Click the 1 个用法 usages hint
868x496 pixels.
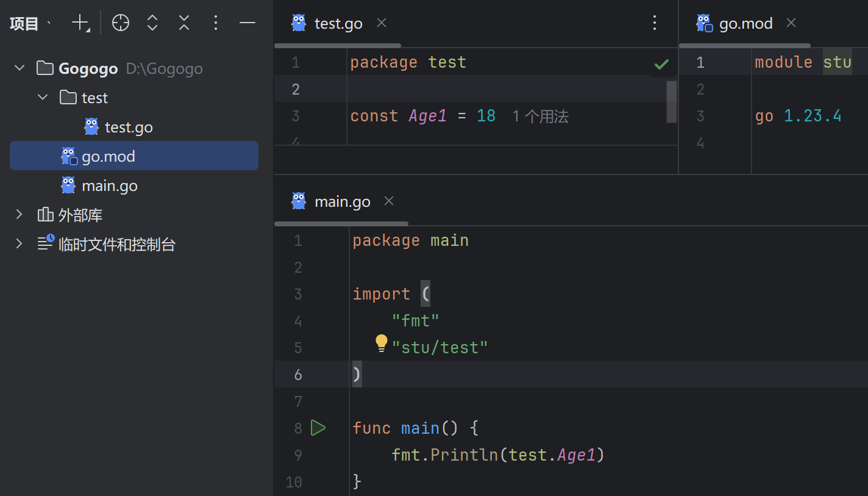[540, 117]
